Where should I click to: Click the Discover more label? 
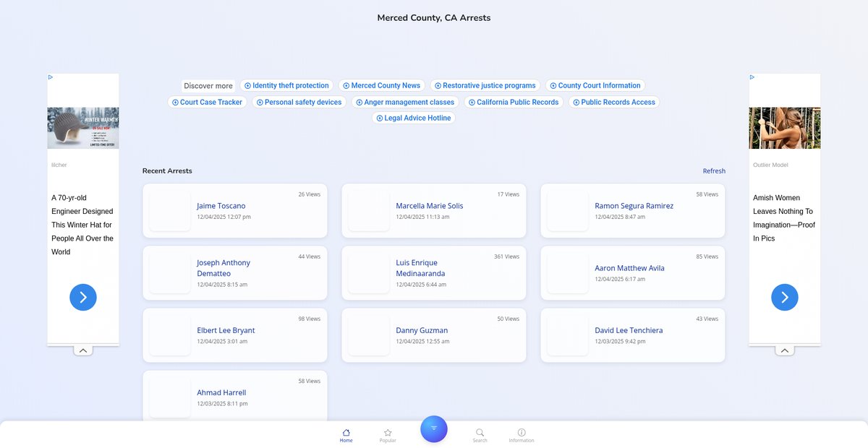pos(208,86)
